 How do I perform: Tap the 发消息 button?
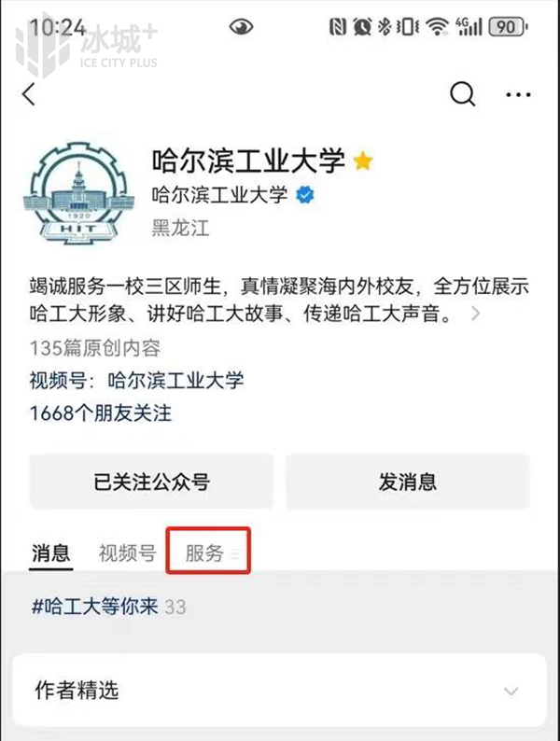pyautogui.click(x=408, y=482)
